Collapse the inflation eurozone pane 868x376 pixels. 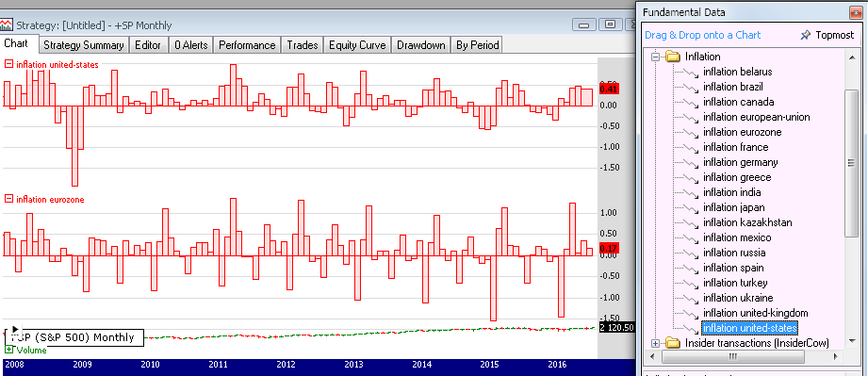click(x=8, y=199)
